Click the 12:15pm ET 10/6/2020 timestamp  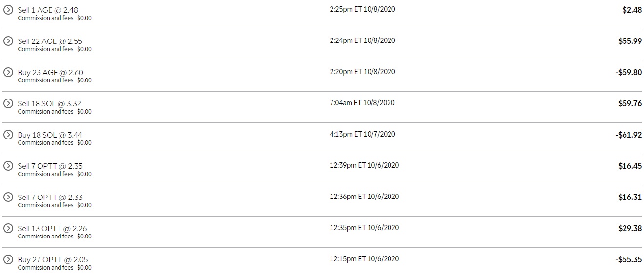pyautogui.click(x=364, y=259)
